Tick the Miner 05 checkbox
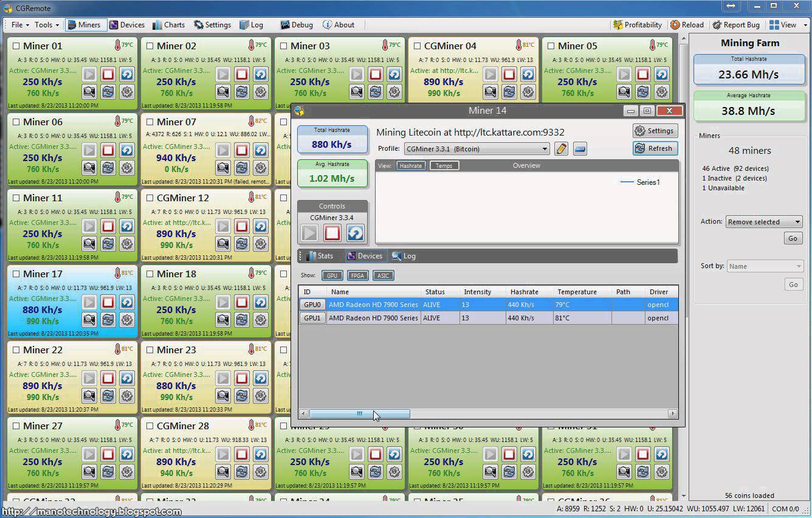This screenshot has height=518, width=812. click(551, 46)
